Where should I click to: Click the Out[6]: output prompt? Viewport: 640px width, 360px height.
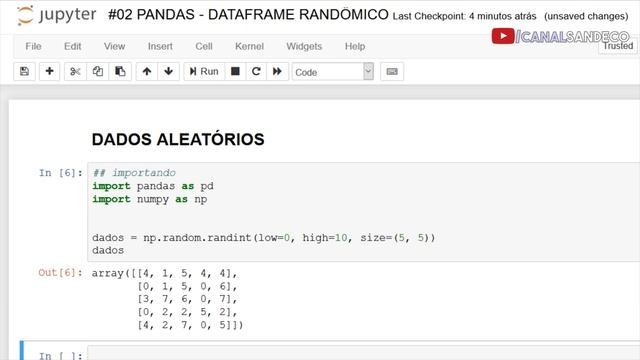pyautogui.click(x=60, y=273)
